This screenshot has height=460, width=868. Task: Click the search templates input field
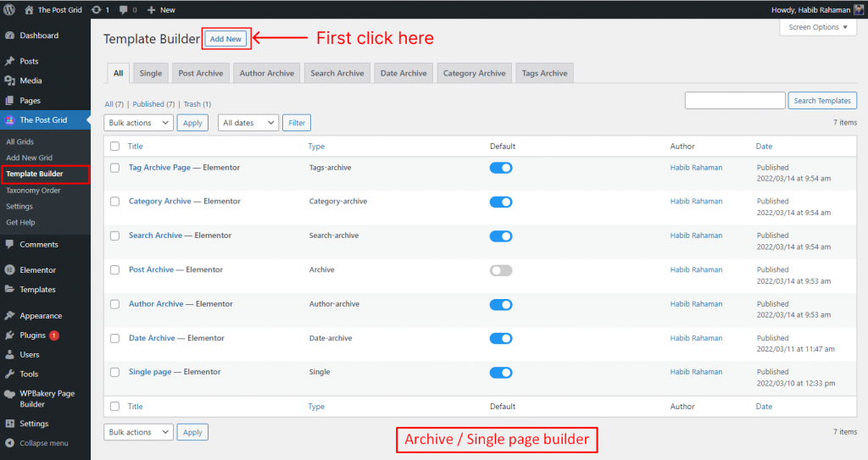[735, 101]
